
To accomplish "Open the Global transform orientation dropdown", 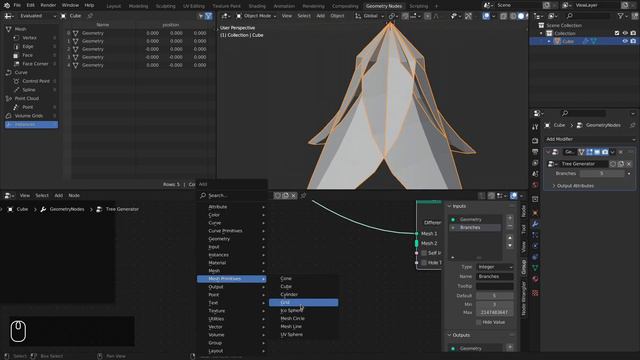I will click(369, 16).
